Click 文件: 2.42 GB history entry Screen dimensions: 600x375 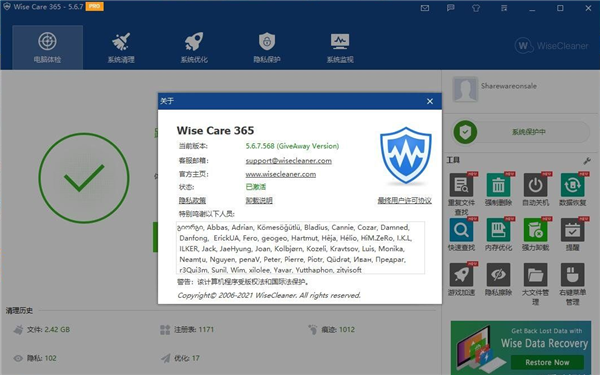tap(42, 329)
